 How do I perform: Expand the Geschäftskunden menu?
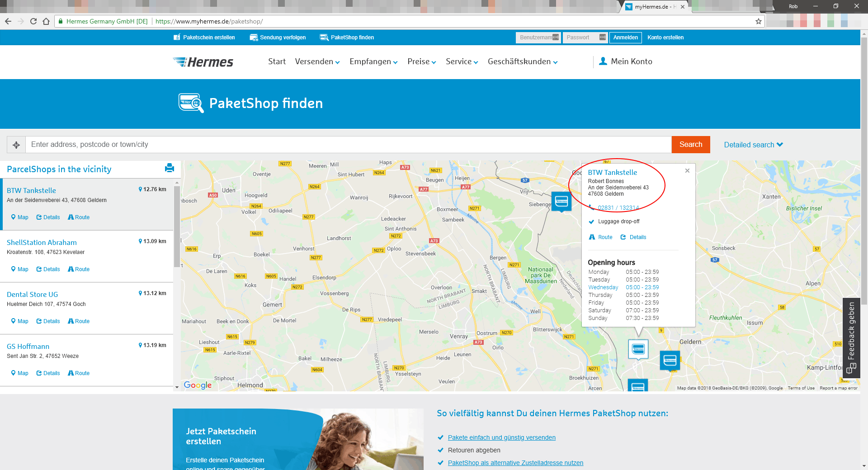coord(523,61)
